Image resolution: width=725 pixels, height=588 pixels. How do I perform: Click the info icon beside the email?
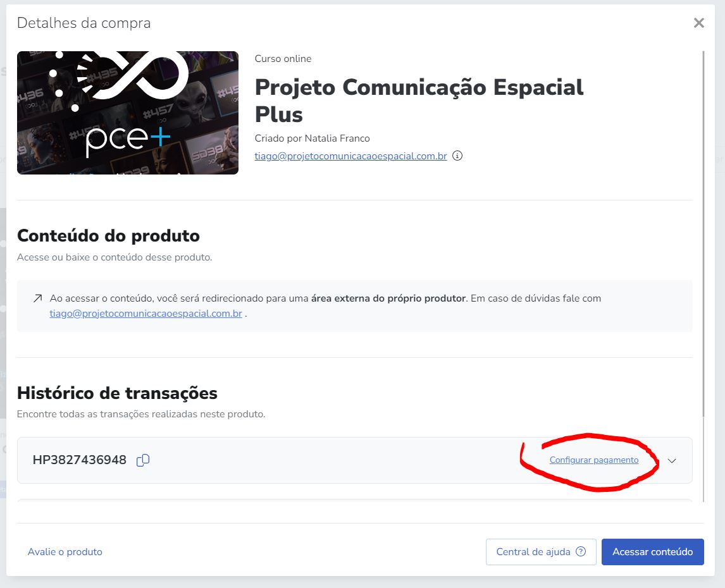457,156
